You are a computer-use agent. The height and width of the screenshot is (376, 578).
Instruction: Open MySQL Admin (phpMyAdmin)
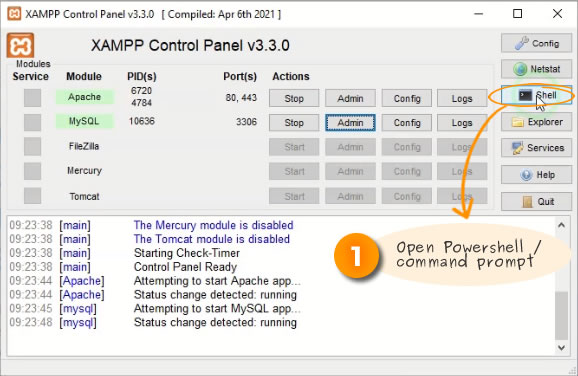click(x=350, y=122)
